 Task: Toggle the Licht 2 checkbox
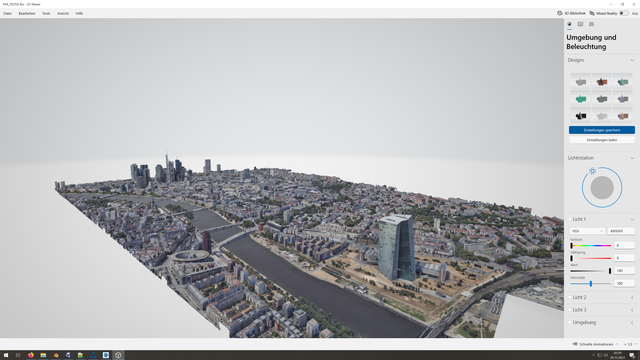coord(570,298)
